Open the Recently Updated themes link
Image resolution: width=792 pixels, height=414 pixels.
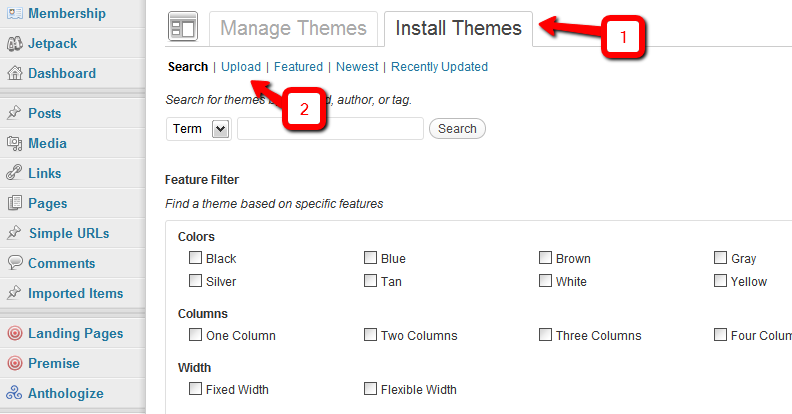pos(439,67)
